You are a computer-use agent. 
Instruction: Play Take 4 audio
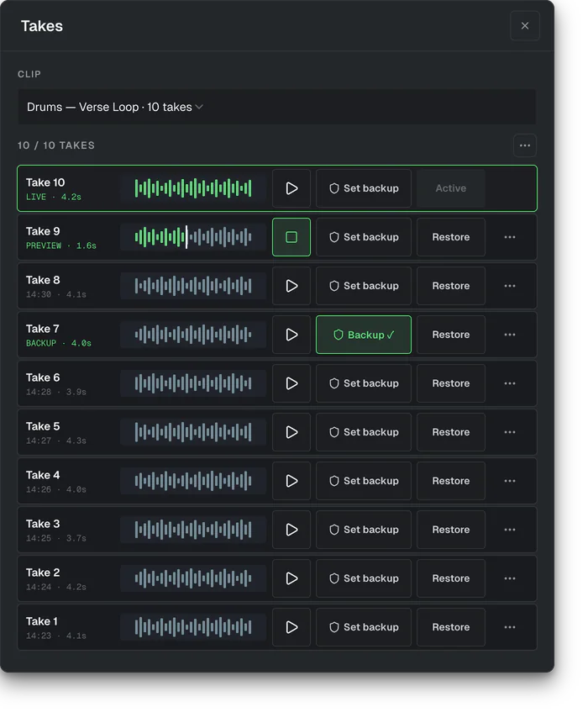[291, 481]
